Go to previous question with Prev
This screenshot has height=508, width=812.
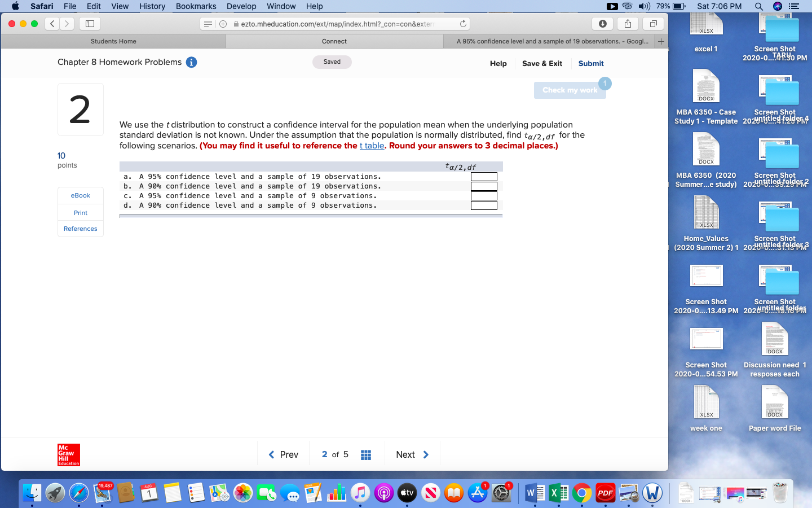(x=283, y=455)
